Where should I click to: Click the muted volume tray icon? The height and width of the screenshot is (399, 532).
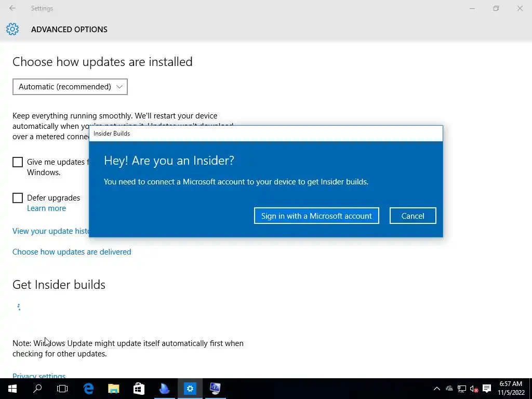click(x=474, y=389)
